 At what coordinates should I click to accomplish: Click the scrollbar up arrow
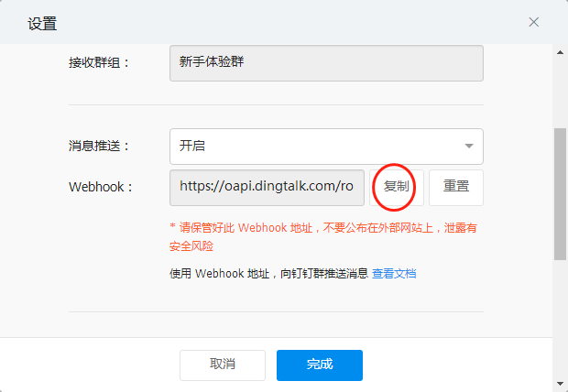[560, 52]
